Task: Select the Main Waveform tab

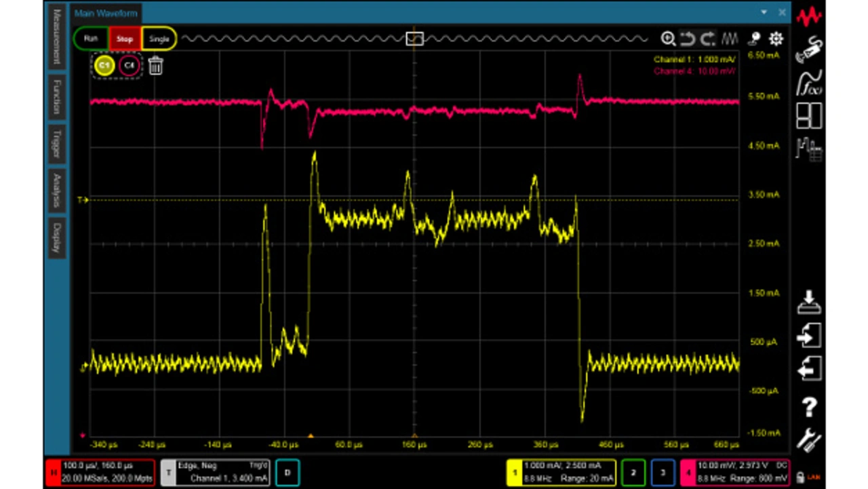Action: pos(105,12)
